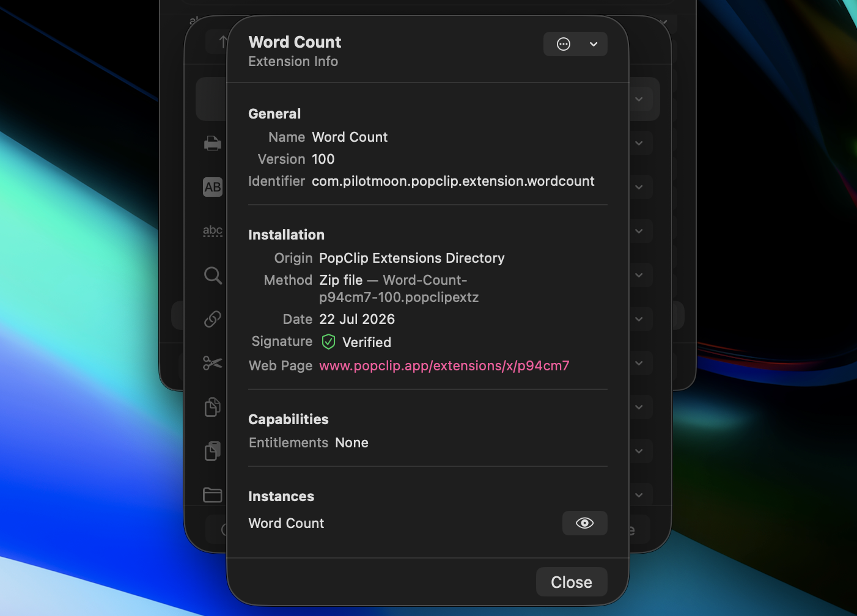Expand the chevron on the abc row
857x616 pixels.
[639, 231]
